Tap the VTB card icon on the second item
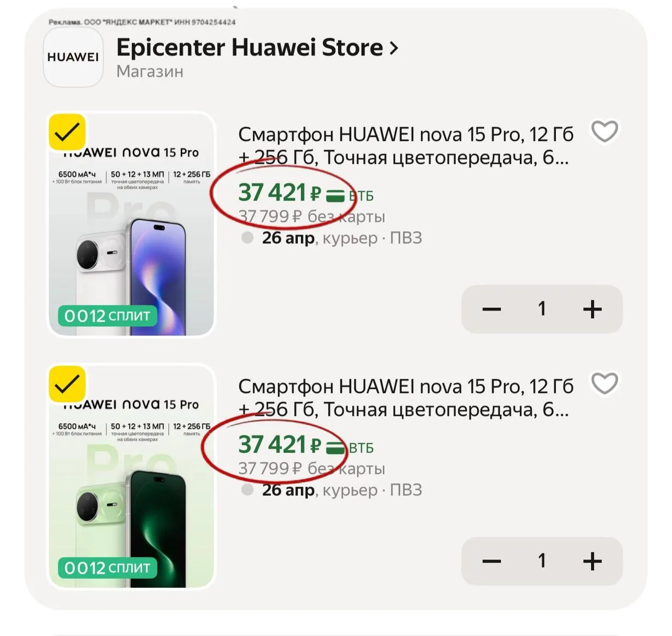The height and width of the screenshot is (636, 672). [x=335, y=448]
